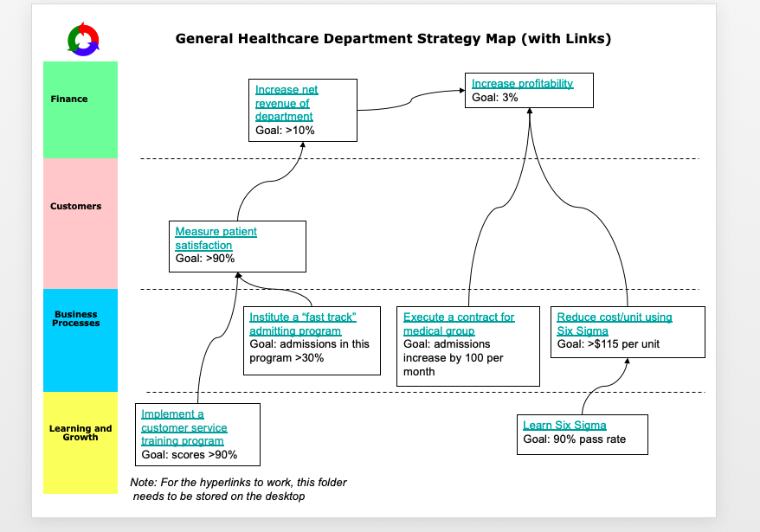Open the "Execute a contract for medical group" link
This screenshot has height=532, width=760.
click(x=460, y=324)
